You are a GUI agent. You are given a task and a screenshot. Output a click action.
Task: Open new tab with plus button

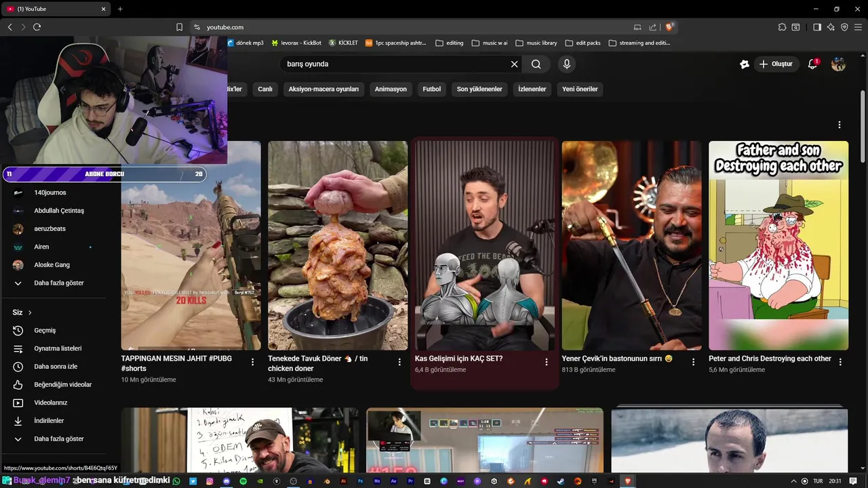[120, 9]
